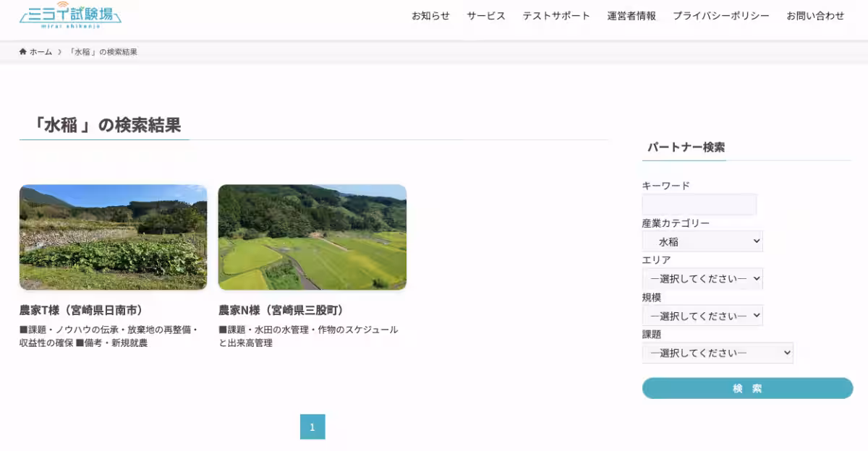Select page 1 in the pagination
Image resolution: width=868 pixels, height=451 pixels.
(x=312, y=427)
